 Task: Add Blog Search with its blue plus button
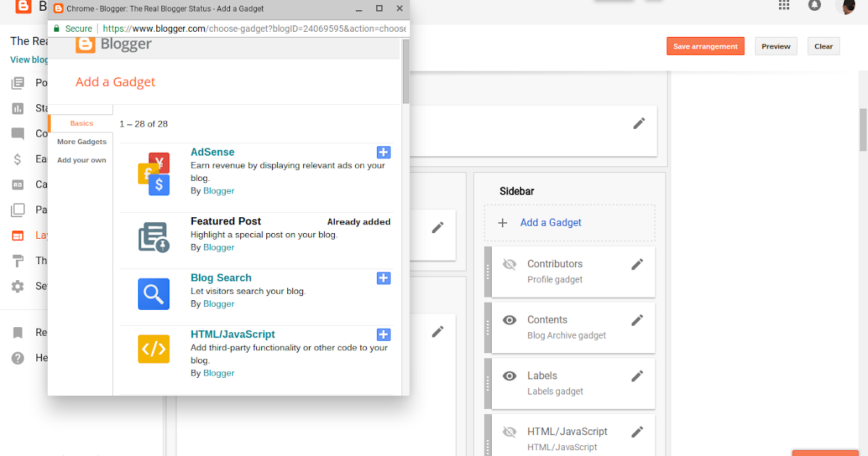tap(383, 278)
